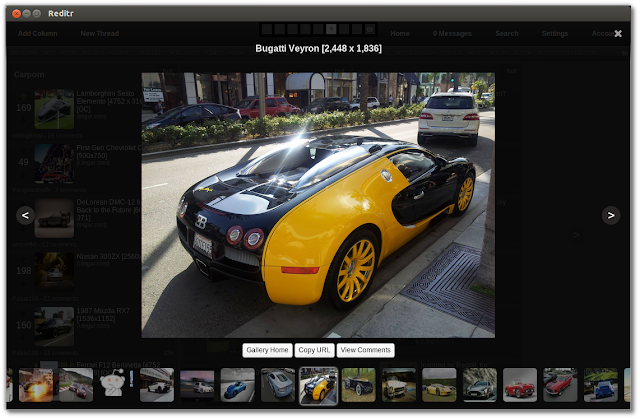This screenshot has width=640, height=419.
Task: Select the Reddit alien thumbnail
Action: (113, 384)
